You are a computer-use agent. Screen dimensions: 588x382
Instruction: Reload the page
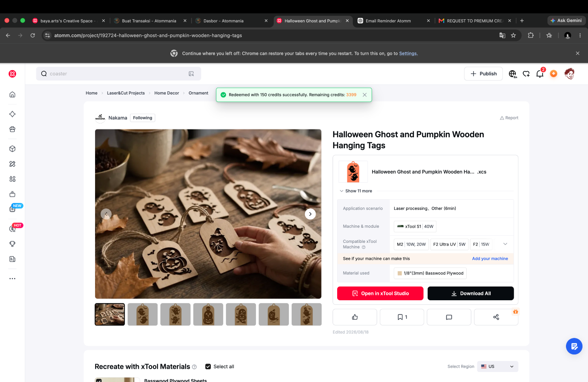(x=33, y=35)
